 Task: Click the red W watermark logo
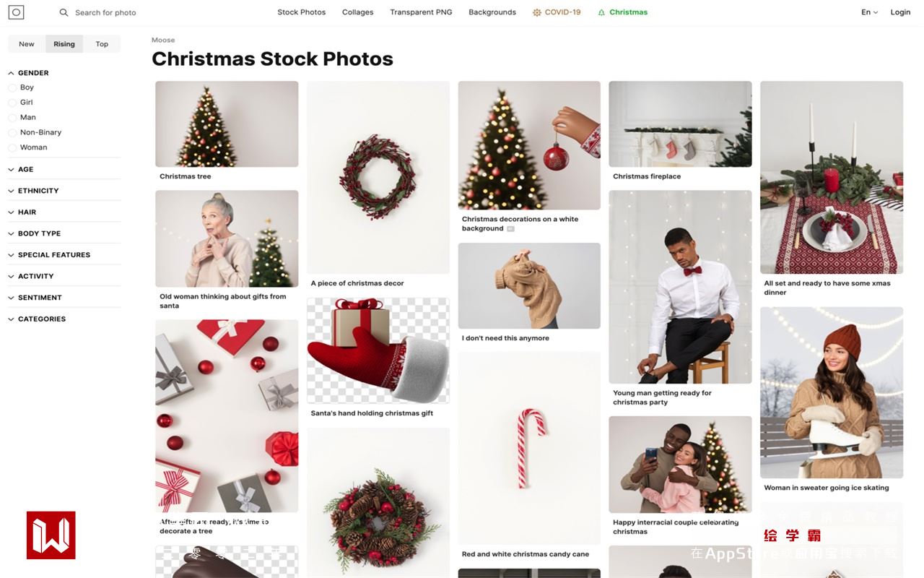[x=51, y=535]
